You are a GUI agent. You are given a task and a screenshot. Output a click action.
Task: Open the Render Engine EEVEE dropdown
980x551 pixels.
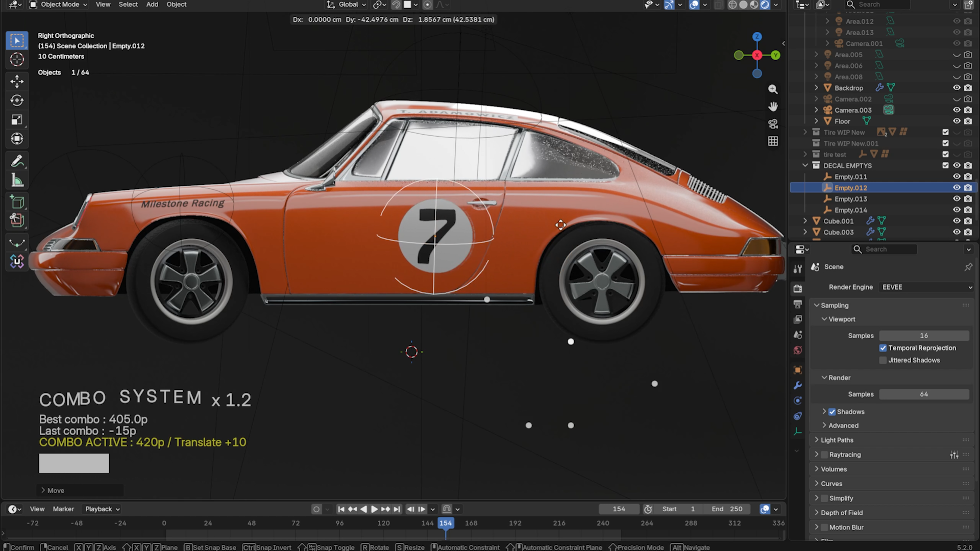(926, 287)
